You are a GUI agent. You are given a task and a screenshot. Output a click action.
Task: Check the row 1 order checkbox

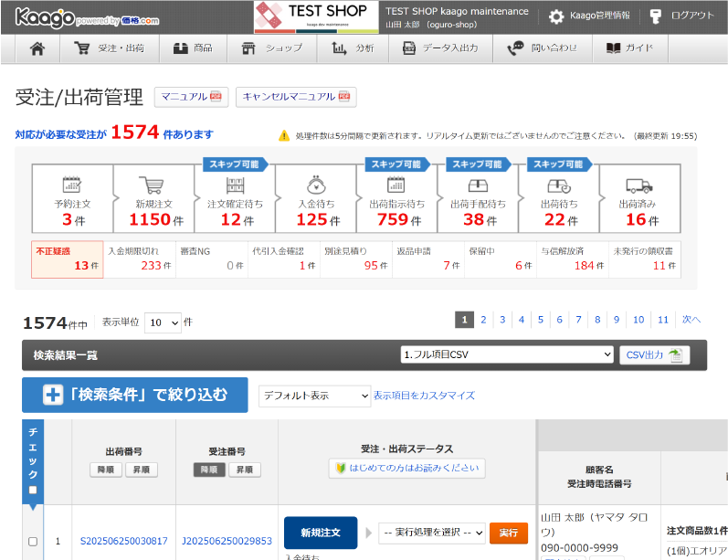pyautogui.click(x=33, y=542)
